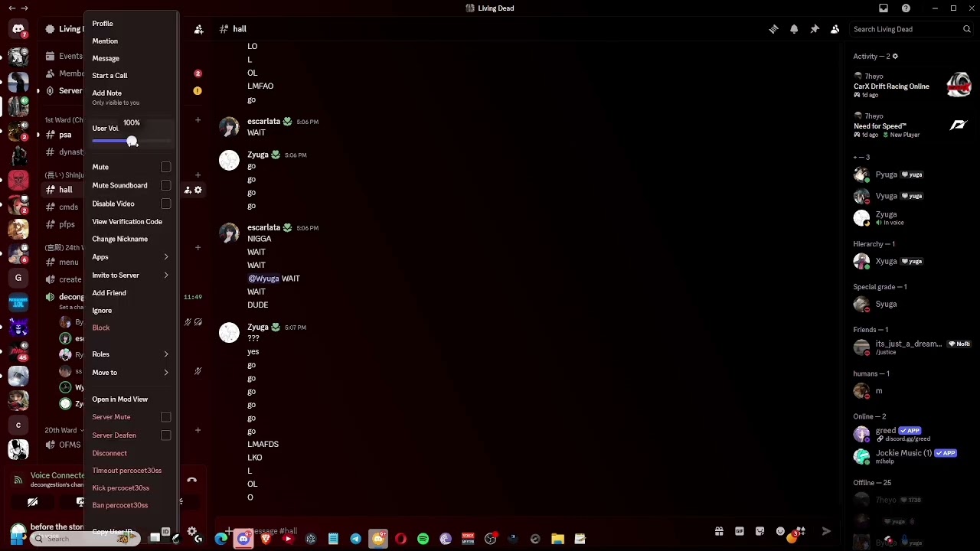This screenshot has width=980, height=551.
Task: Open the cmds channel
Action: (68, 207)
